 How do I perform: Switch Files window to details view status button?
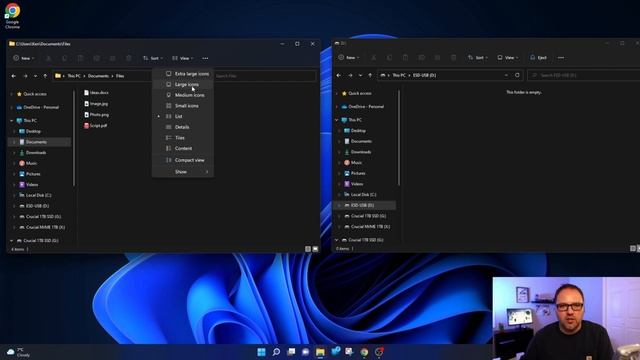(x=308, y=249)
